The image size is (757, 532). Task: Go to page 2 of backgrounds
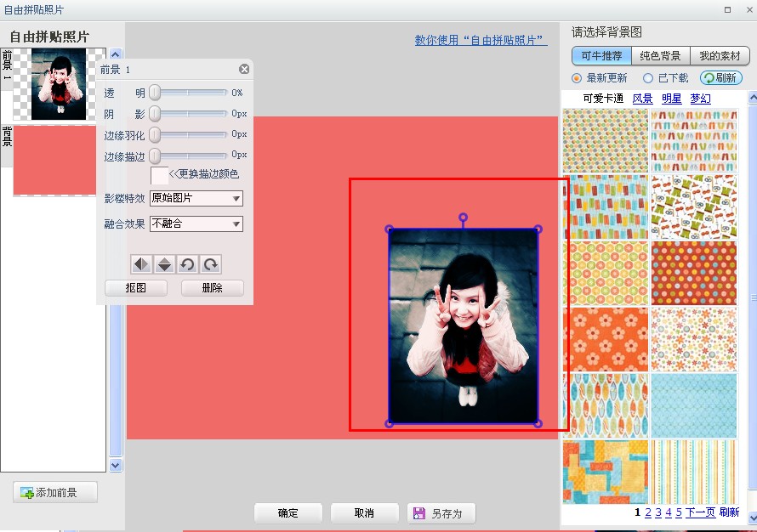tap(648, 512)
